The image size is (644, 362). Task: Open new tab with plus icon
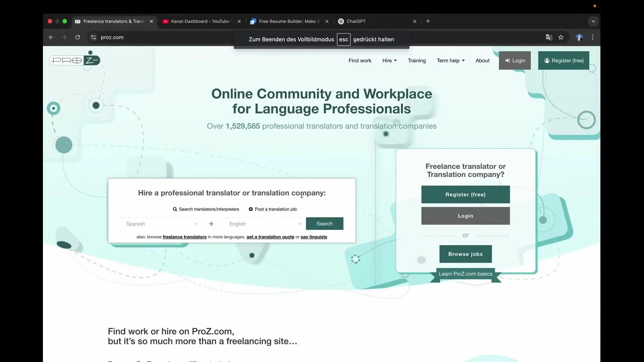(x=428, y=21)
